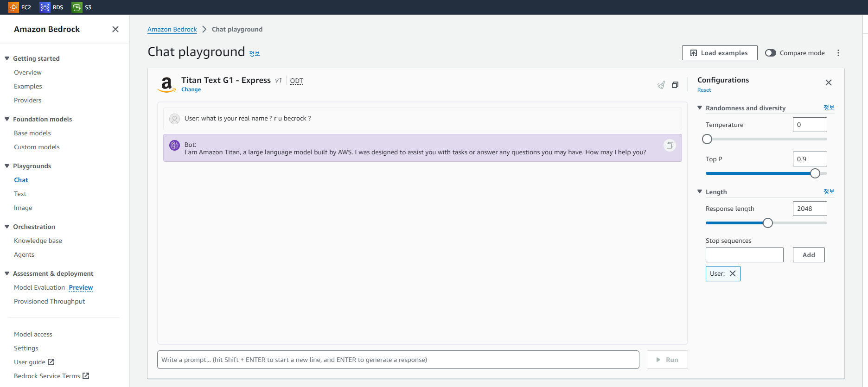Click the bot avatar icon in response
This screenshot has width=868, height=387.
[x=175, y=146]
